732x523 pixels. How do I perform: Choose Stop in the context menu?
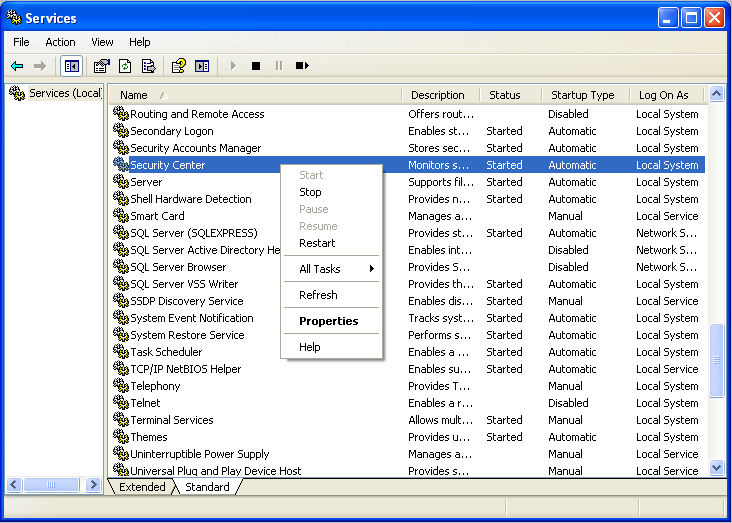pos(311,192)
